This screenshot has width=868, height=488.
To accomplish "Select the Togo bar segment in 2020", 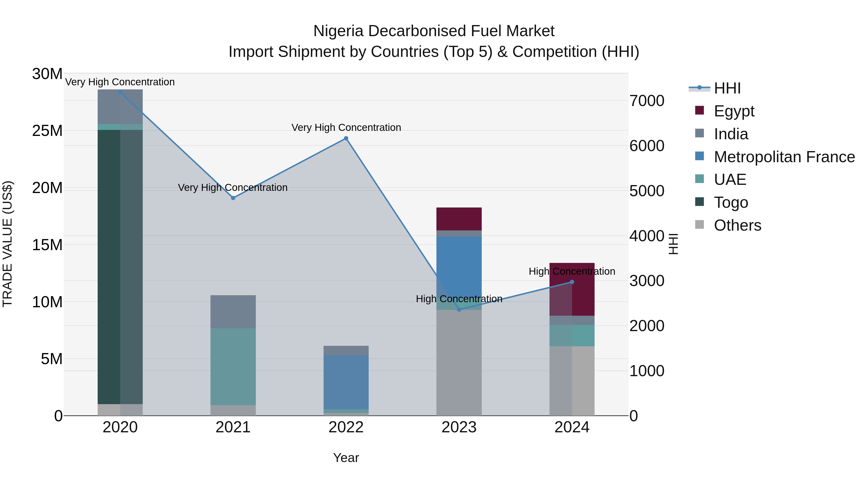I will point(120,267).
